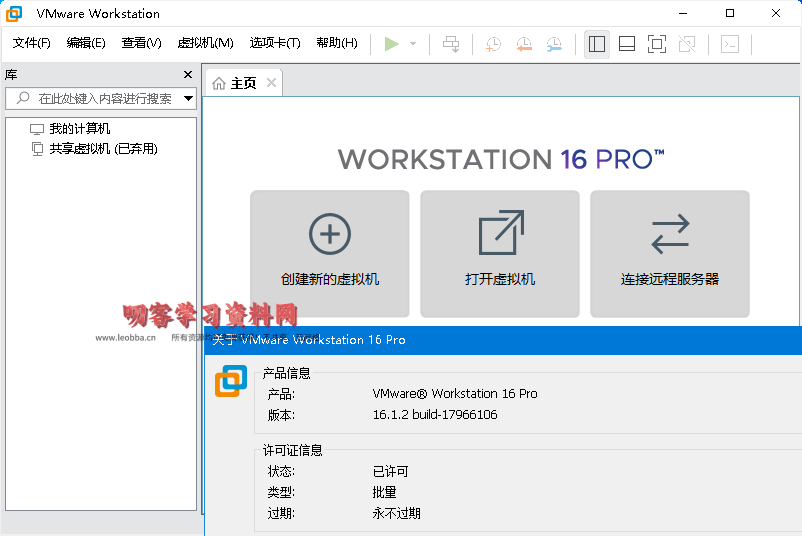Viewport: 802px width, 536px height.
Task: Open the 文件(F) menu
Action: point(32,43)
